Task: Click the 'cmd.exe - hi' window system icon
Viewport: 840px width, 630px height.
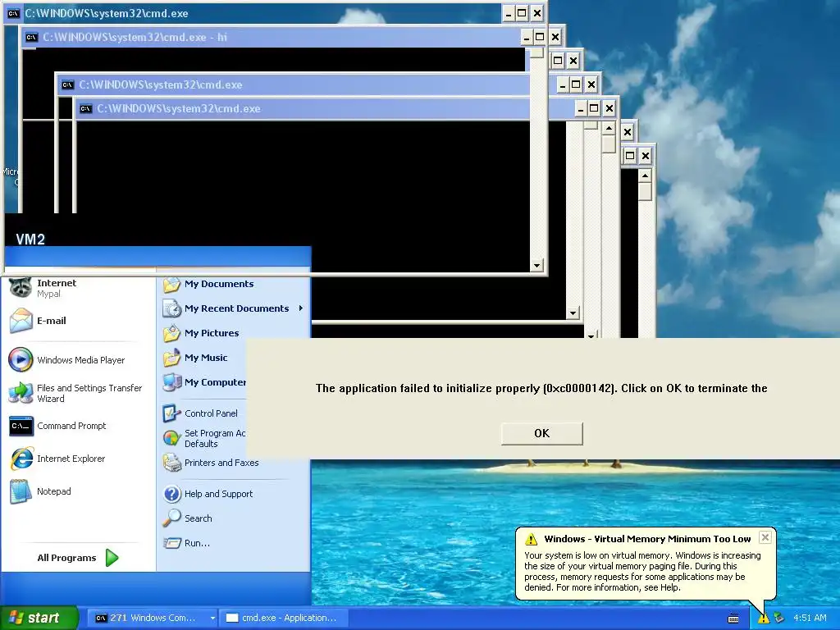Action: [x=32, y=37]
